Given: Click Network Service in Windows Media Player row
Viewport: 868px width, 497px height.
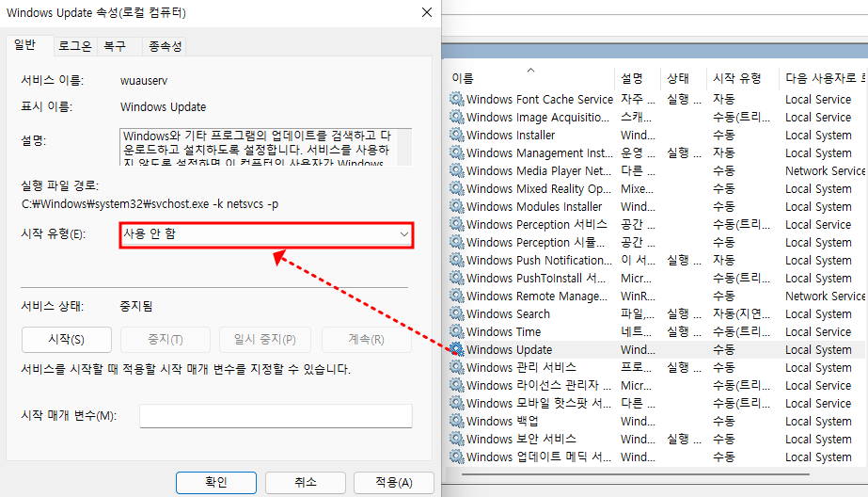Looking at the screenshot, I should 825,170.
